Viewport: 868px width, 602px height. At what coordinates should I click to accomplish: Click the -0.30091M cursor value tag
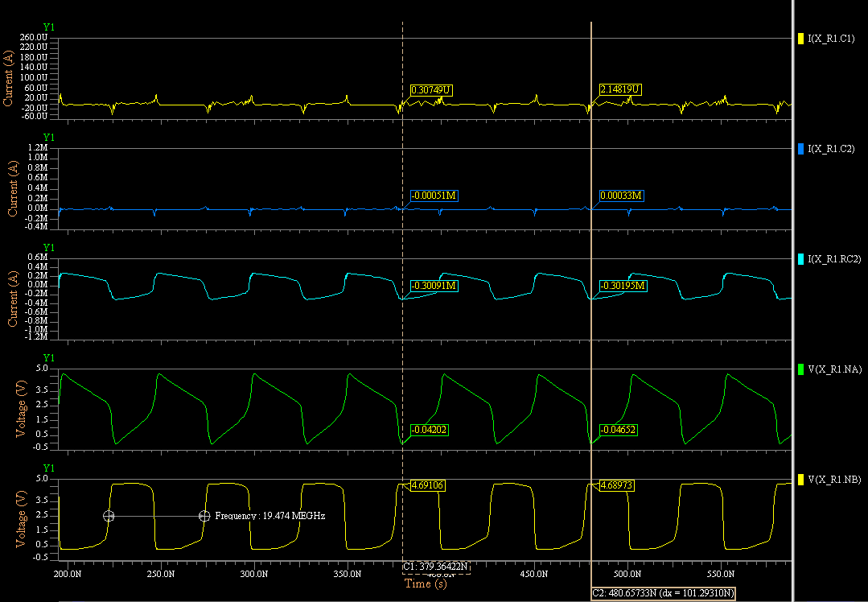coord(434,286)
